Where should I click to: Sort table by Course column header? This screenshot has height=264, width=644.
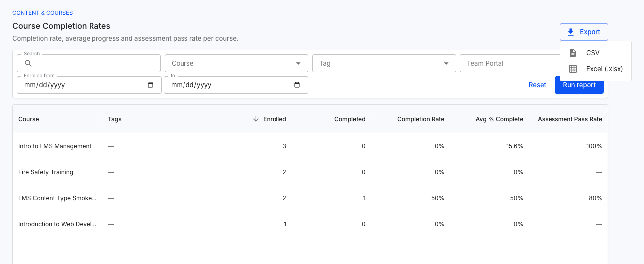point(28,119)
